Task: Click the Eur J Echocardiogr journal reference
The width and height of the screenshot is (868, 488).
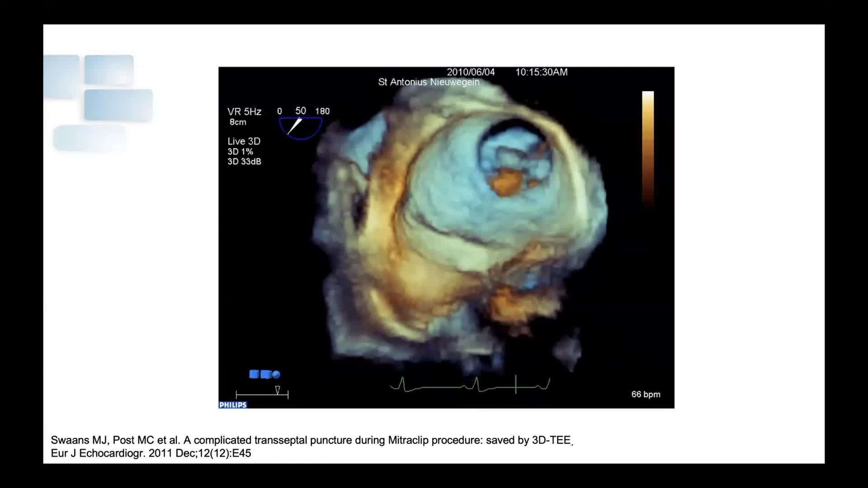Action: point(151,453)
